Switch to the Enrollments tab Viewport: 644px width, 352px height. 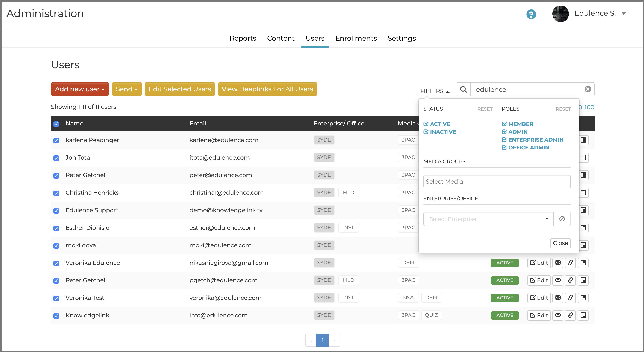click(356, 38)
